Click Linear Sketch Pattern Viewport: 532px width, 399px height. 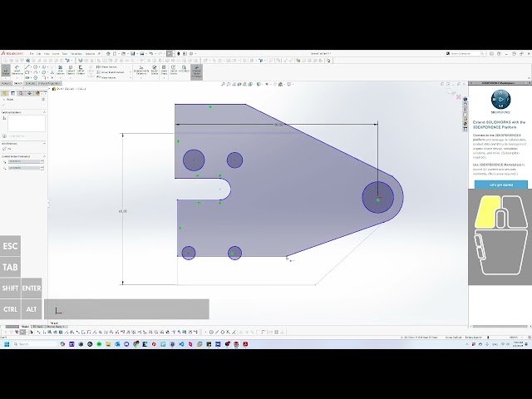click(111, 72)
